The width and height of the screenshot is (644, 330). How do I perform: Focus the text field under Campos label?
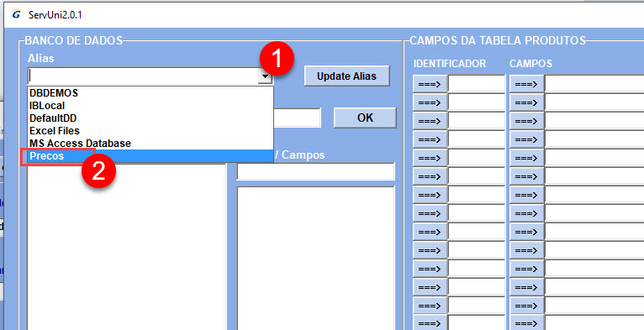pyautogui.click(x=315, y=171)
